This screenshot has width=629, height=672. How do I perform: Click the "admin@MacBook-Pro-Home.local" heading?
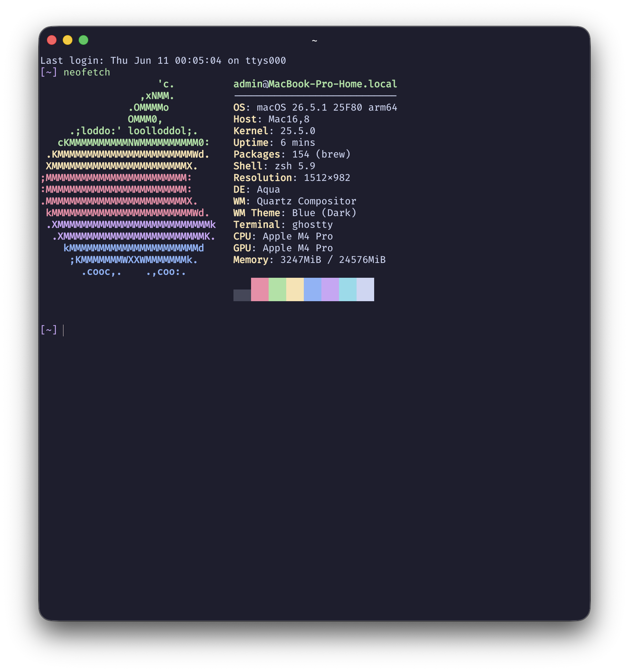(x=315, y=84)
